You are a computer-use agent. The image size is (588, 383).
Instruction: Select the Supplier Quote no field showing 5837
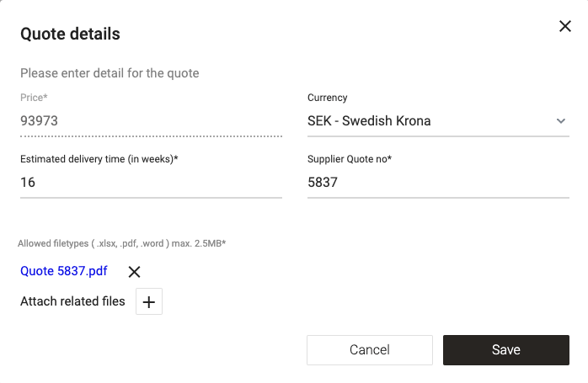[438, 182]
